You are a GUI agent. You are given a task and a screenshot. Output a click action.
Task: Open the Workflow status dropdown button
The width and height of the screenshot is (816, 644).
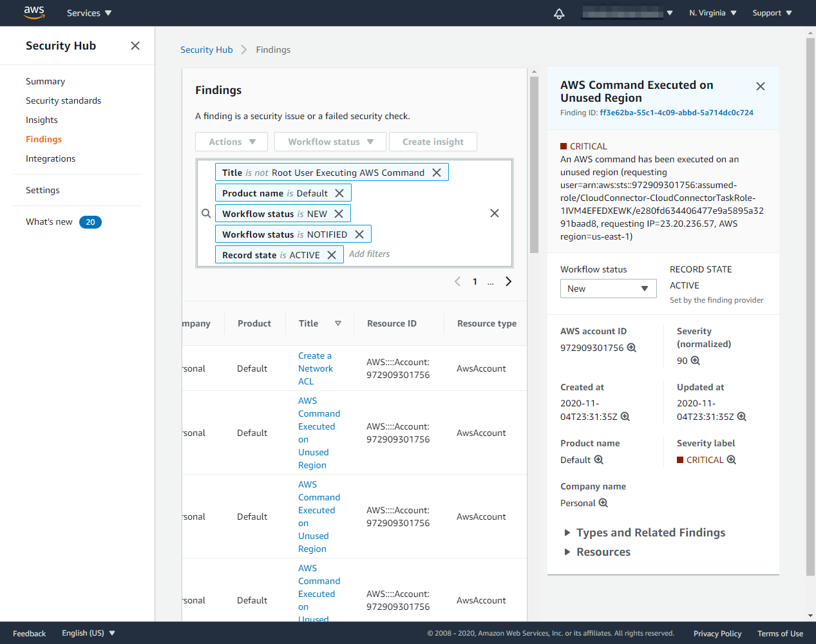coord(330,142)
